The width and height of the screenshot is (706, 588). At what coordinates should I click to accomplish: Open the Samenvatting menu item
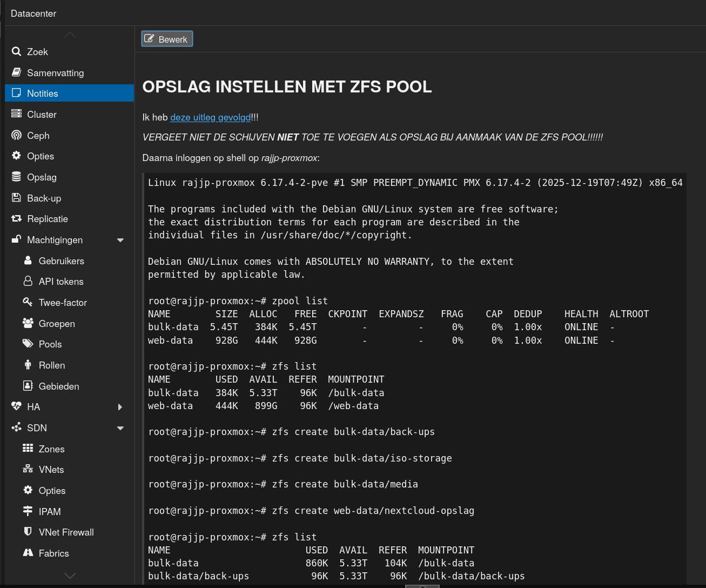(x=69, y=72)
